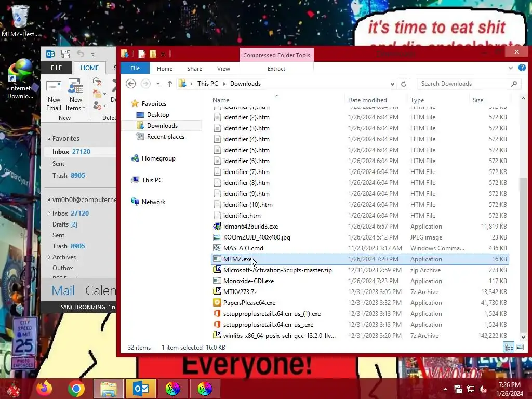Open the Share tab in Explorer

(x=194, y=69)
